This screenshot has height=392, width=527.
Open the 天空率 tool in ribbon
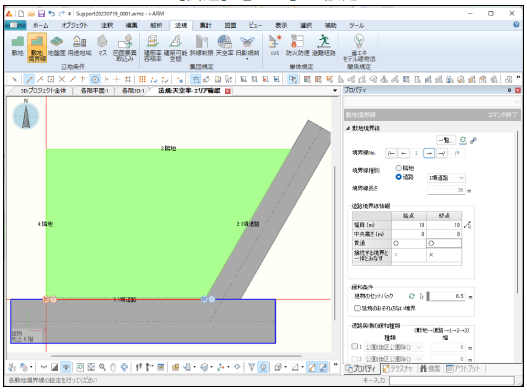click(x=225, y=46)
